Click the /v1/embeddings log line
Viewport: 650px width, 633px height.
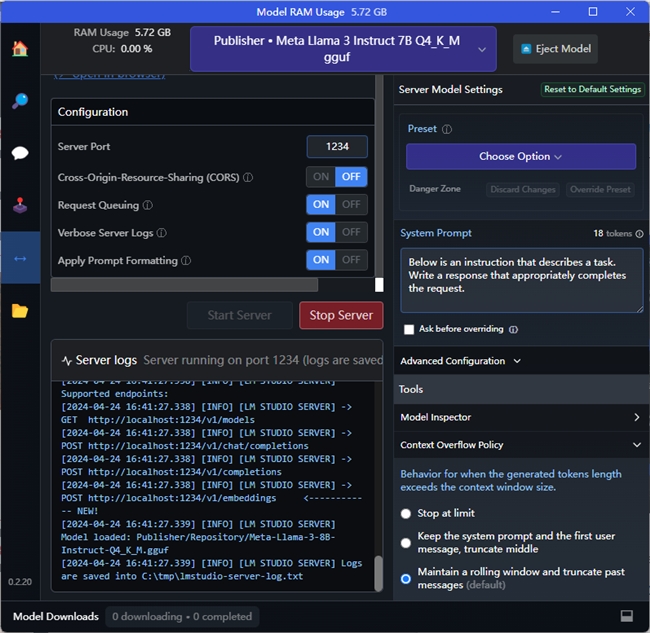coord(169,498)
